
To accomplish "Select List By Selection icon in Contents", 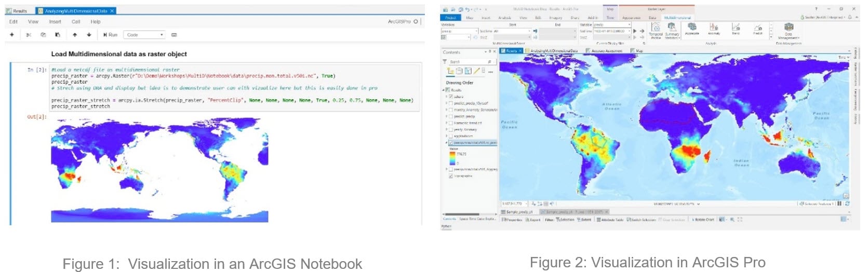I will 468,71.
